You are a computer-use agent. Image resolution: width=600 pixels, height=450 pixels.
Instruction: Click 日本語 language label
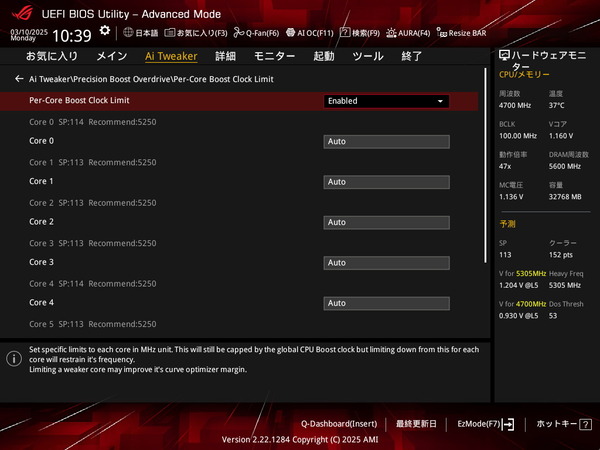coord(147,33)
